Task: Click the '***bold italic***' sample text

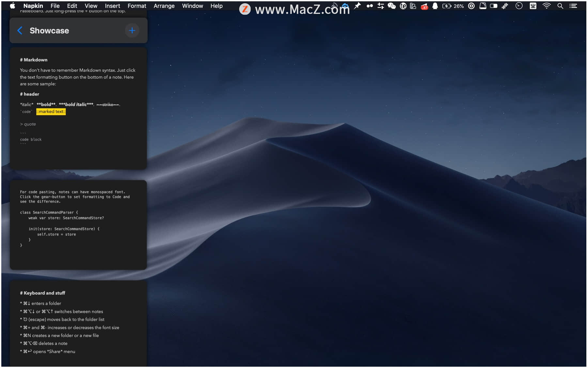Action: (x=76, y=104)
